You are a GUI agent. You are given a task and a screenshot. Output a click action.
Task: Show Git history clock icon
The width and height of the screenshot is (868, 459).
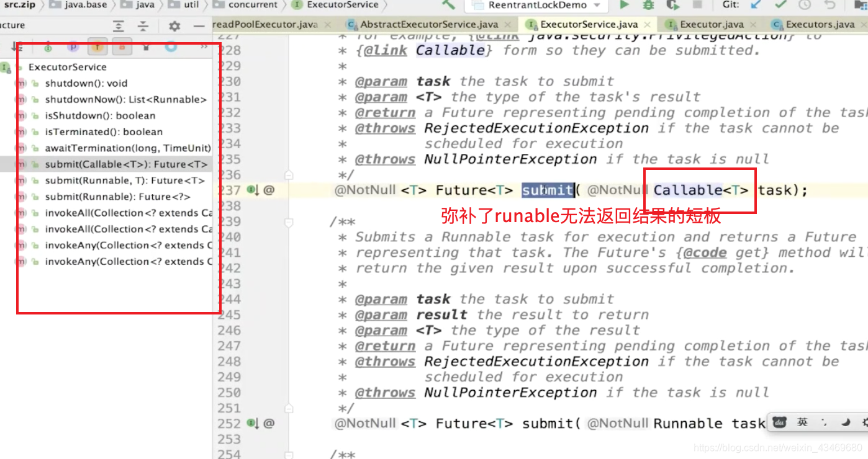click(805, 4)
